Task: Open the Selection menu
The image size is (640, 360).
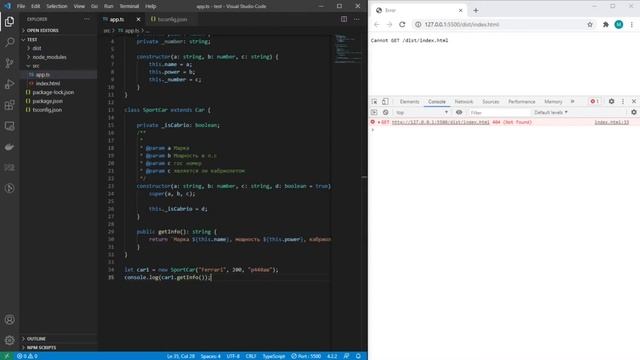Action: [x=57, y=6]
